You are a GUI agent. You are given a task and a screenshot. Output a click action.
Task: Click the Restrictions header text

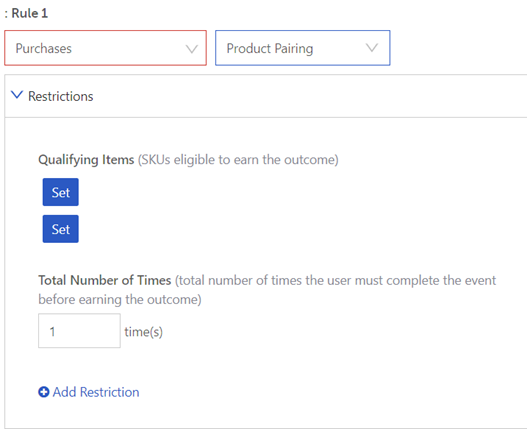(60, 96)
